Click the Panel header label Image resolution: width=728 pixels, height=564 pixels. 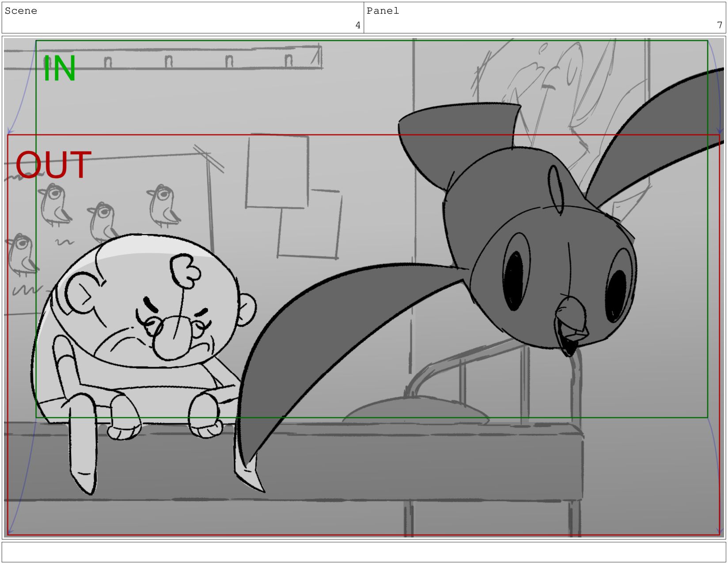[x=383, y=11]
